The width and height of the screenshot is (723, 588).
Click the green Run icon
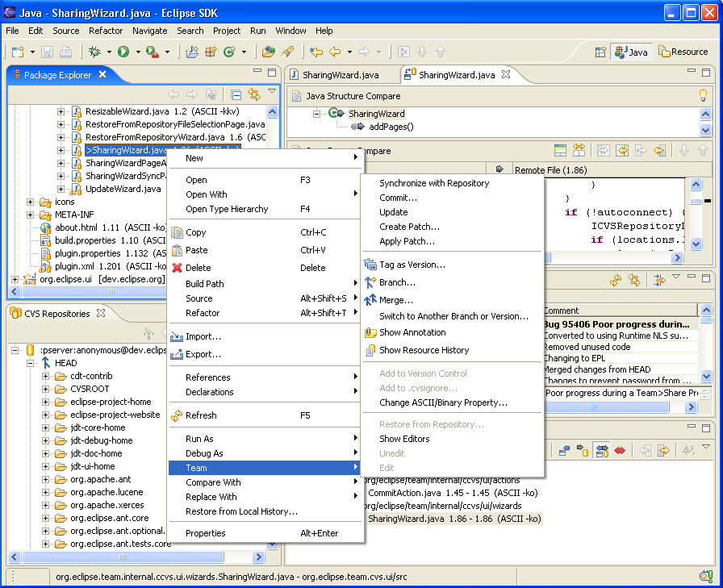click(x=123, y=52)
